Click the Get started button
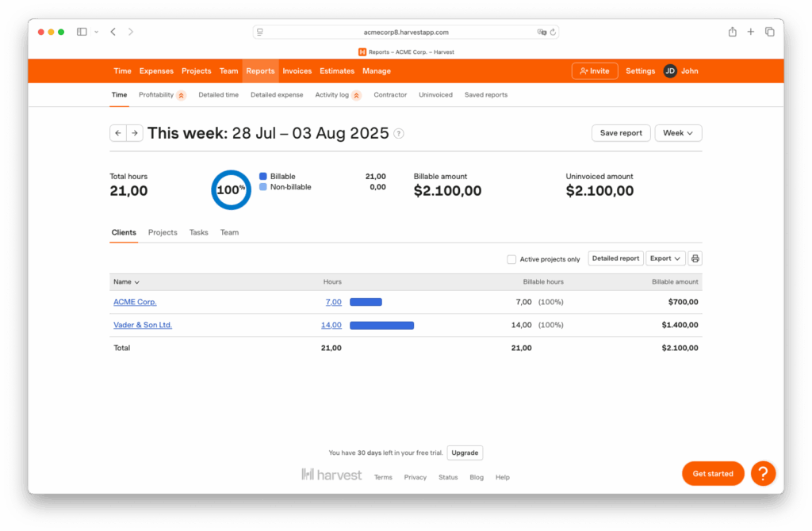 [x=713, y=474]
